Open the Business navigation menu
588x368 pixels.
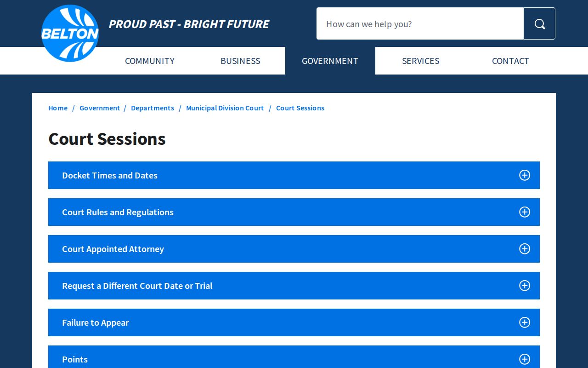click(240, 61)
